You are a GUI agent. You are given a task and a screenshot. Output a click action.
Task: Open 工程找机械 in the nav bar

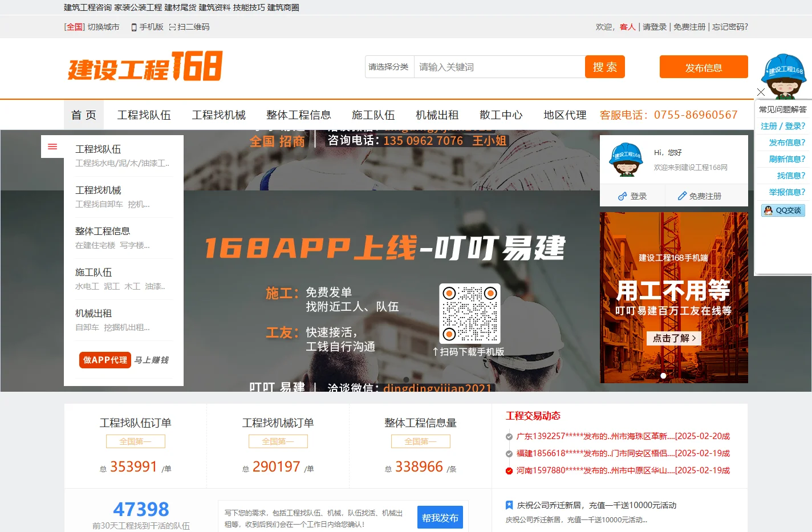218,115
